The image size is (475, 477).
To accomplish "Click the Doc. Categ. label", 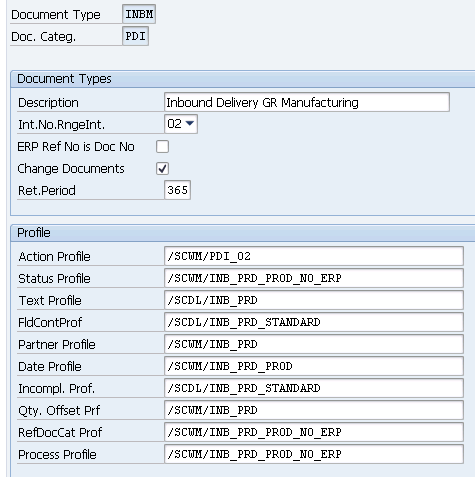I will point(43,36).
